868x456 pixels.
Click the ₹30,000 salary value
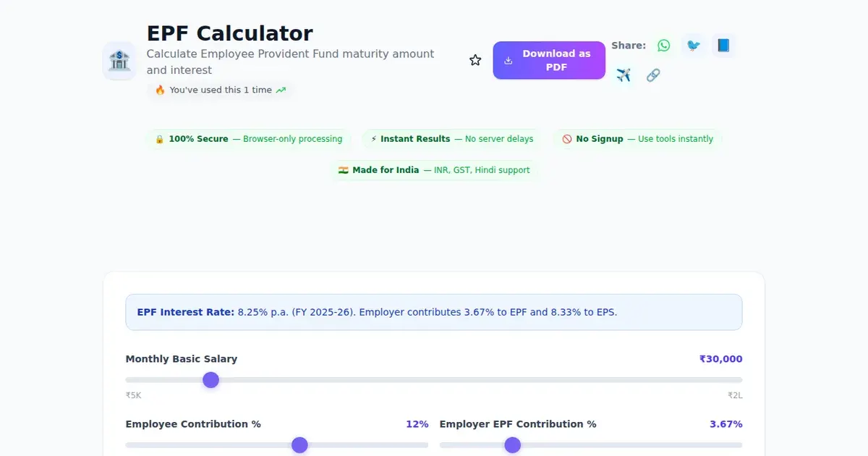pyautogui.click(x=720, y=359)
